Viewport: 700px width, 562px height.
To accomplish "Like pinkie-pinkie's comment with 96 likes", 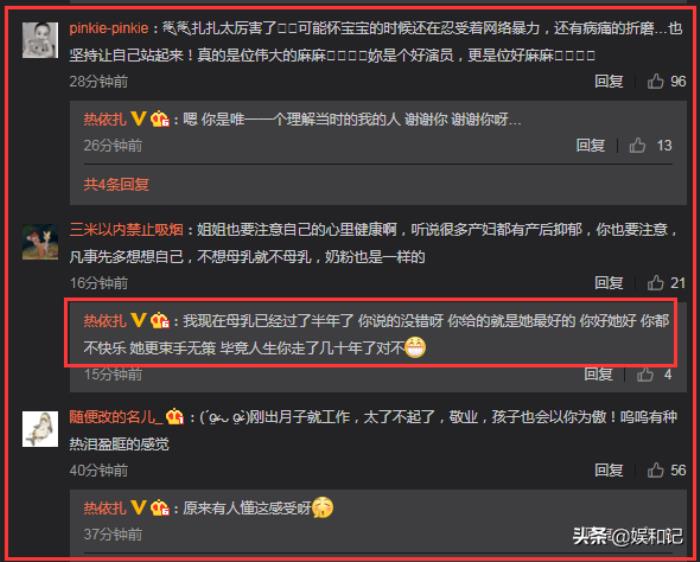I will pos(655,81).
